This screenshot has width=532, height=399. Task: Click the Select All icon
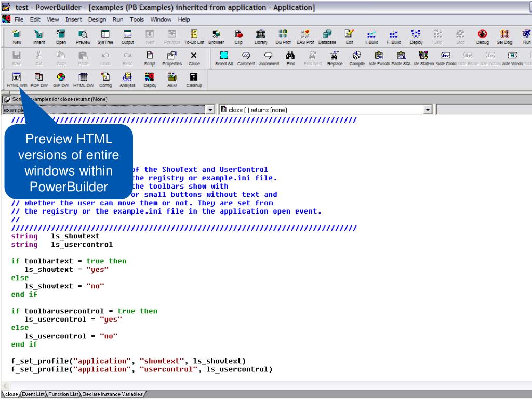(x=224, y=58)
